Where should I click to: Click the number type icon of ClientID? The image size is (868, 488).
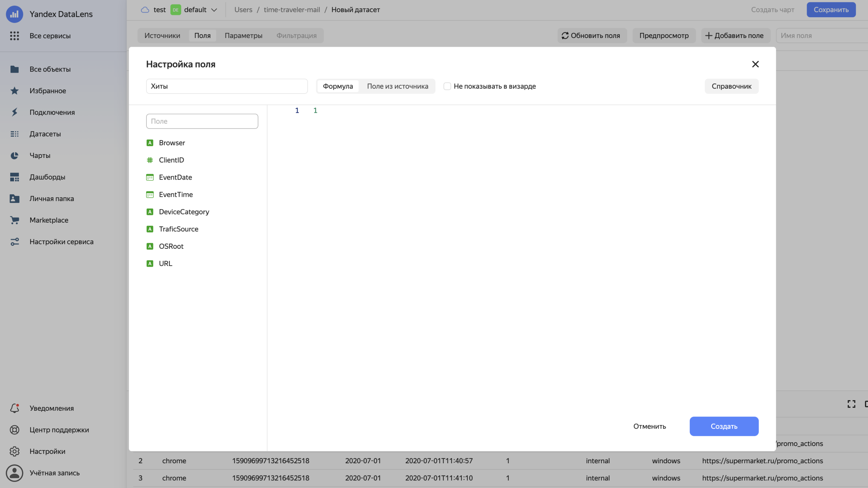150,160
